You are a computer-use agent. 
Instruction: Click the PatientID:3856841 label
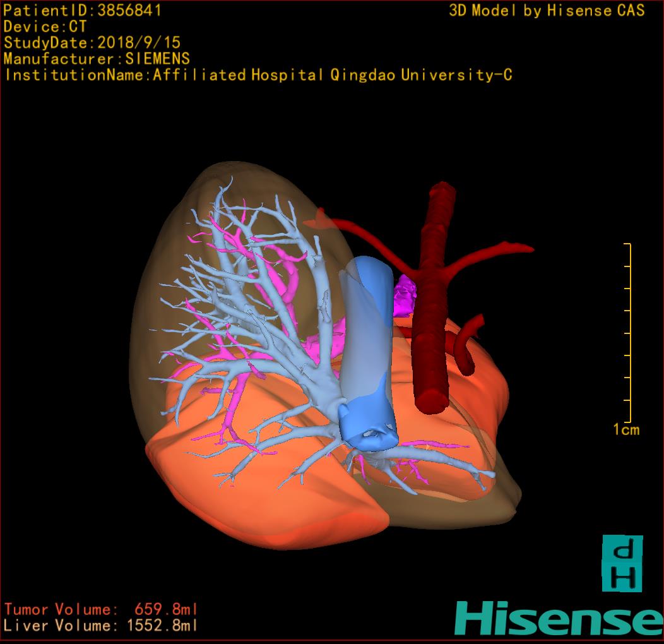83,11
